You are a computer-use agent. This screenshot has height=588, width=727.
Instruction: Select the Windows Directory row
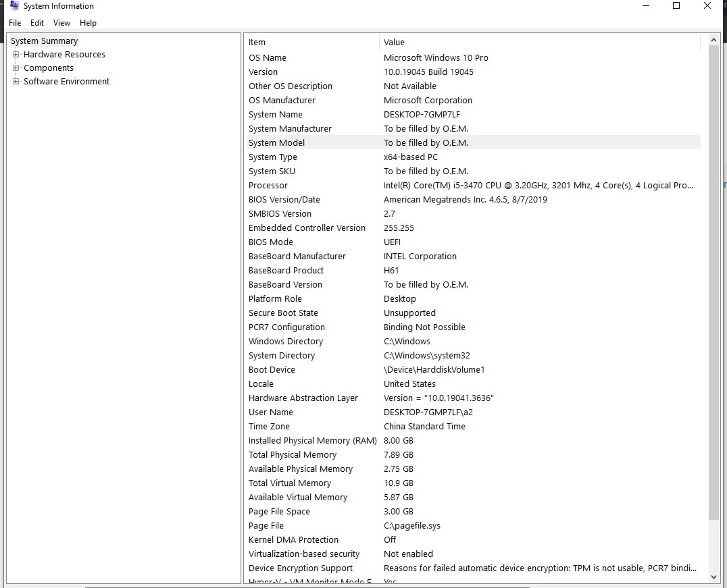point(472,342)
